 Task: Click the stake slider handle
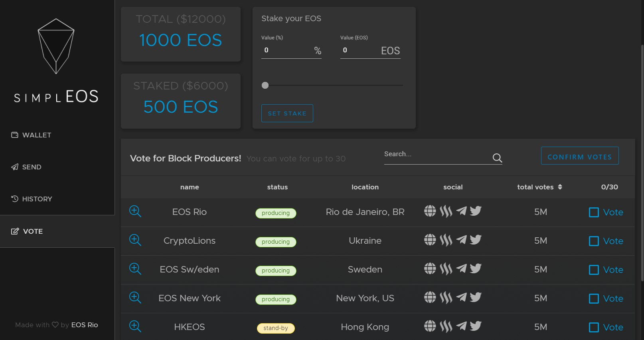(x=265, y=85)
